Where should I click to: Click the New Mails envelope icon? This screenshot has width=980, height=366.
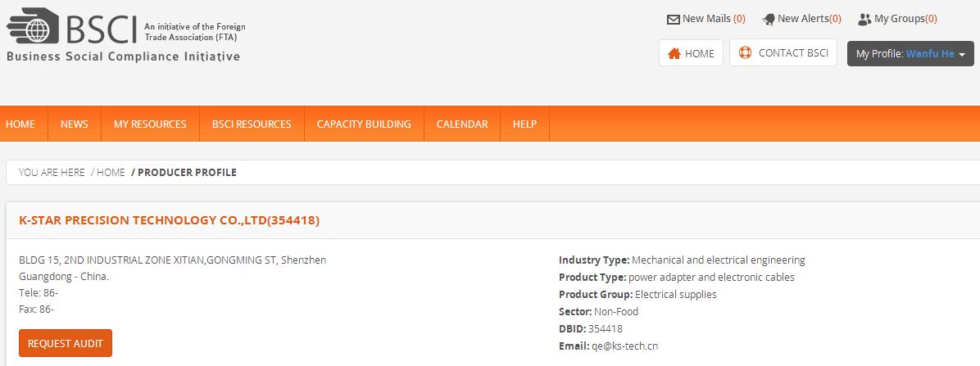click(x=674, y=20)
